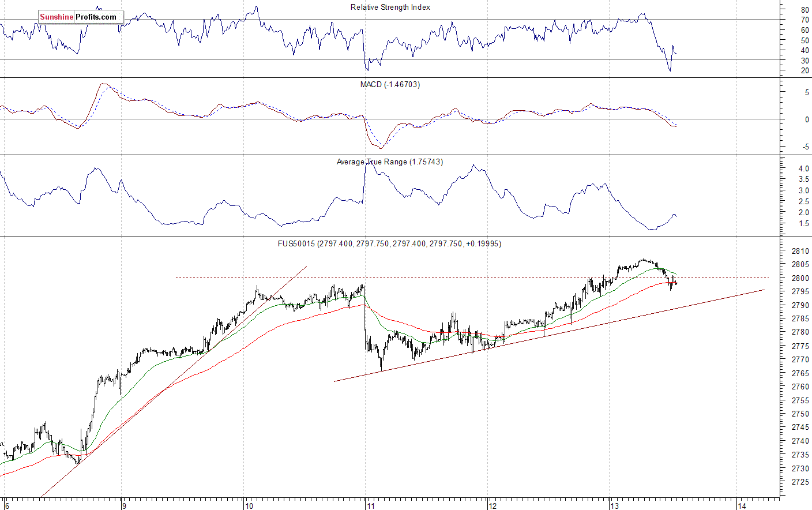
Task: Click the 2765 price level label
Action: (800, 373)
